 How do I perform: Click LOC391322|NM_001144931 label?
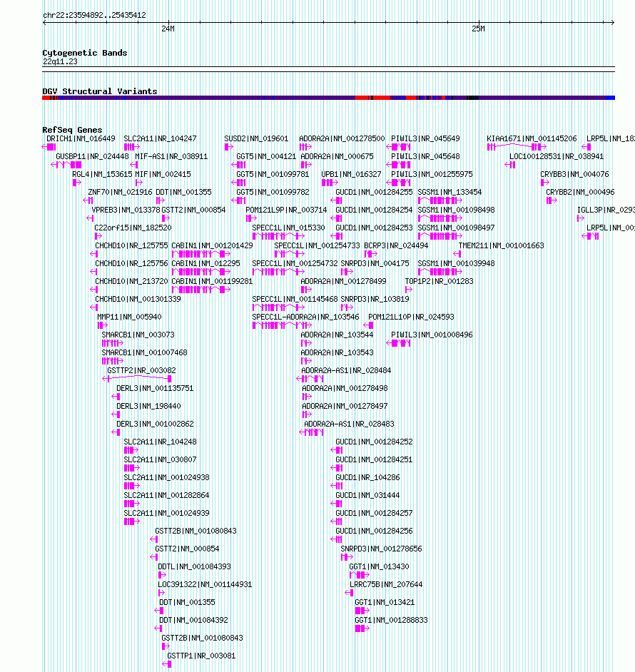(x=205, y=584)
